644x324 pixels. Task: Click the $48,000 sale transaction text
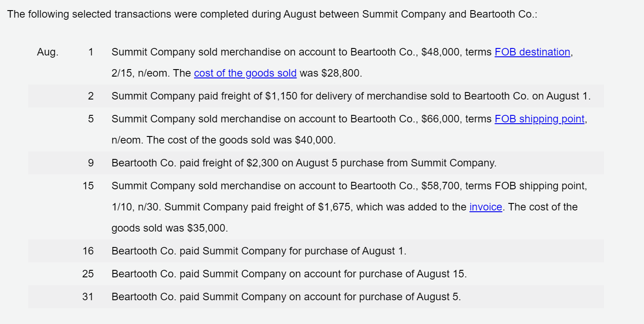342,63
